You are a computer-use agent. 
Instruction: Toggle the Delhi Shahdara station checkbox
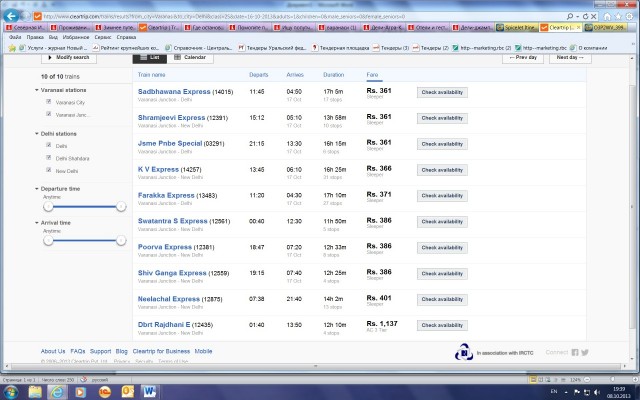tap(47, 158)
